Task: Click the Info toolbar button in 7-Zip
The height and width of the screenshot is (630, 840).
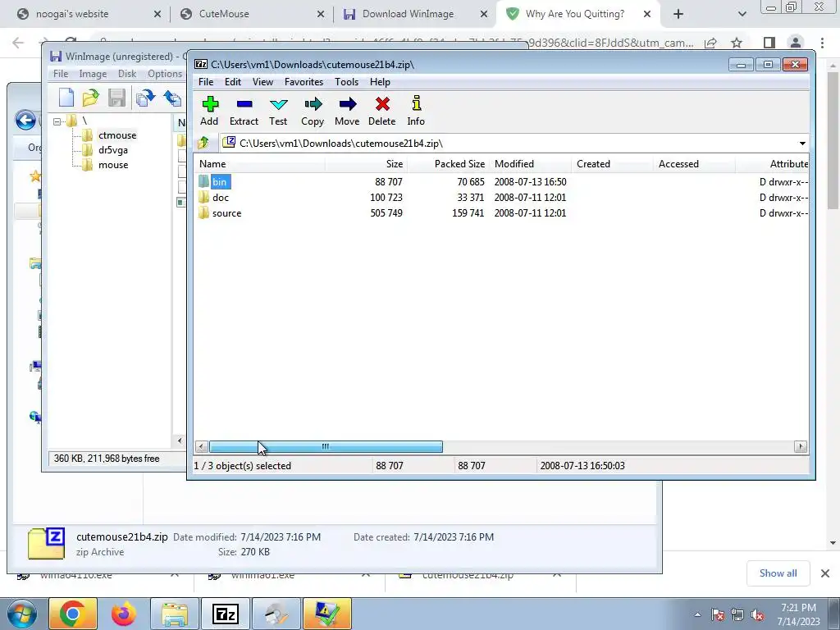Action: click(416, 111)
